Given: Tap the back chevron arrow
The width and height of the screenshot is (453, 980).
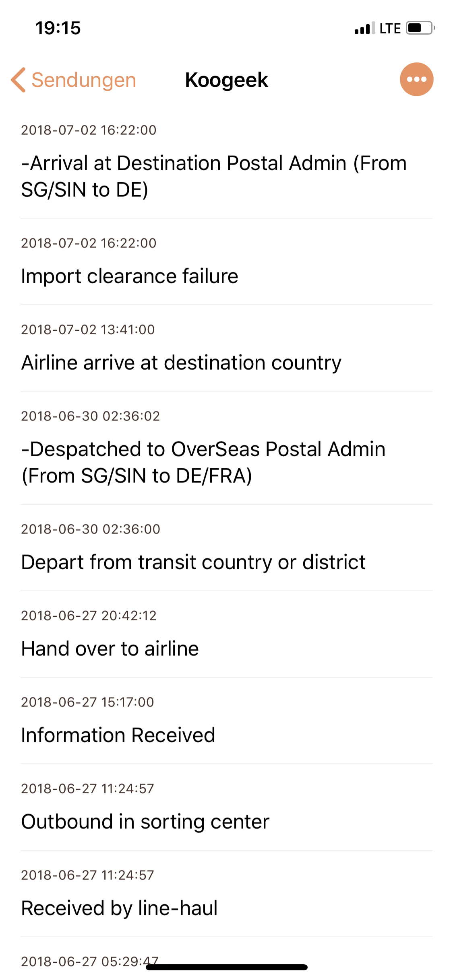Looking at the screenshot, I should point(18,80).
